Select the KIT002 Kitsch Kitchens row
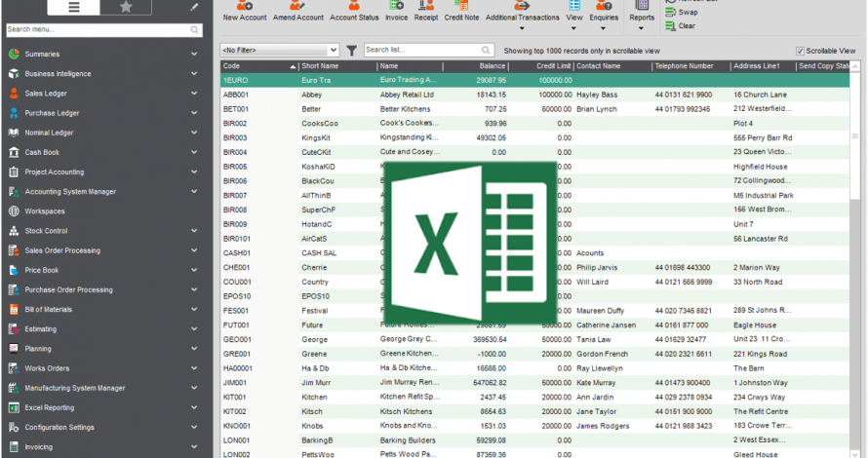The width and height of the screenshot is (868, 458). 534,411
